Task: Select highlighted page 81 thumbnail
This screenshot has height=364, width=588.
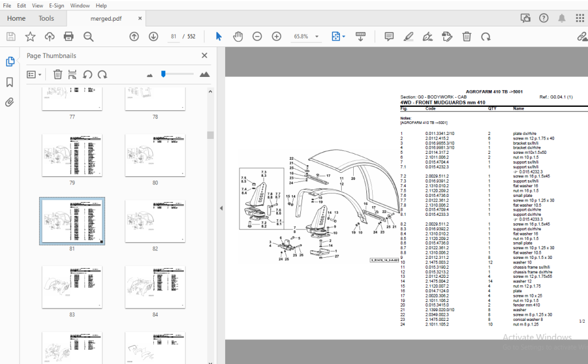Action: (x=72, y=221)
